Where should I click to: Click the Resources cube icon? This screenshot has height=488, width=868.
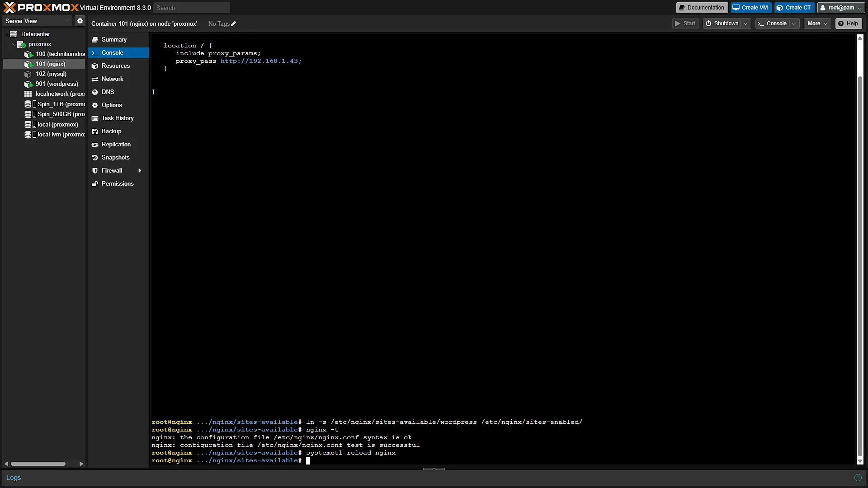pos(95,66)
